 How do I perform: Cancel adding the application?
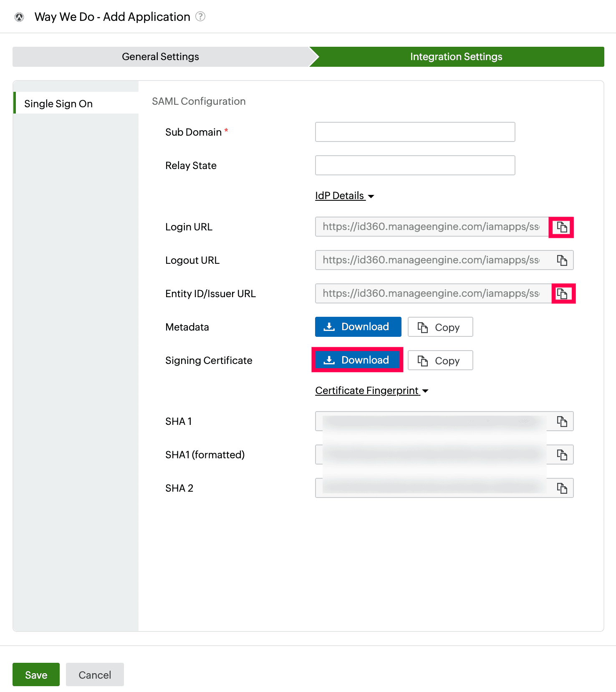click(95, 674)
